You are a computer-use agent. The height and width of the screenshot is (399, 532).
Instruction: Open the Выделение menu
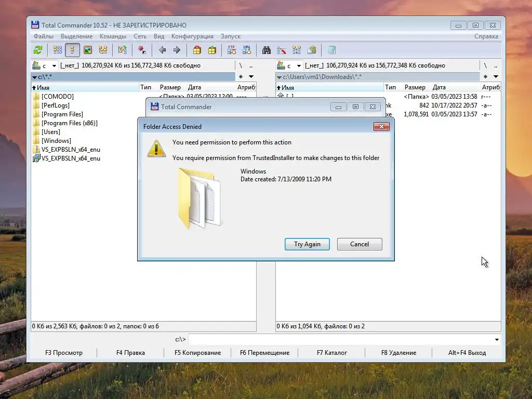(77, 36)
